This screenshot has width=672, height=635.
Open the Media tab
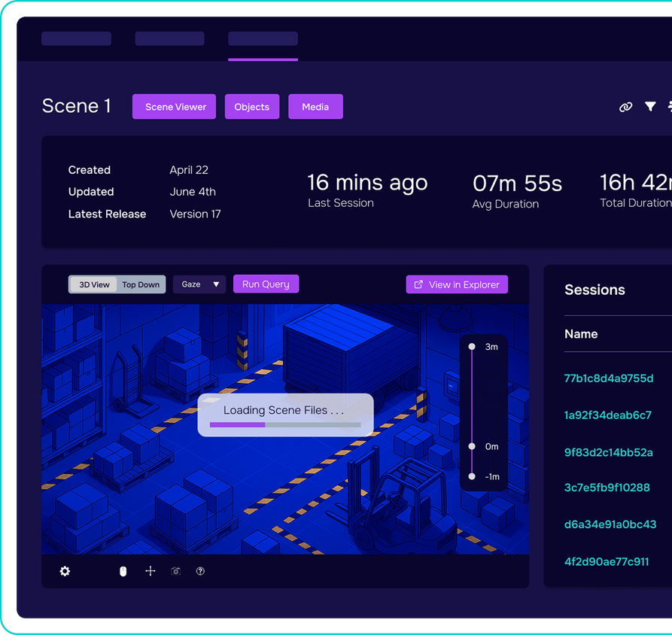click(x=315, y=107)
